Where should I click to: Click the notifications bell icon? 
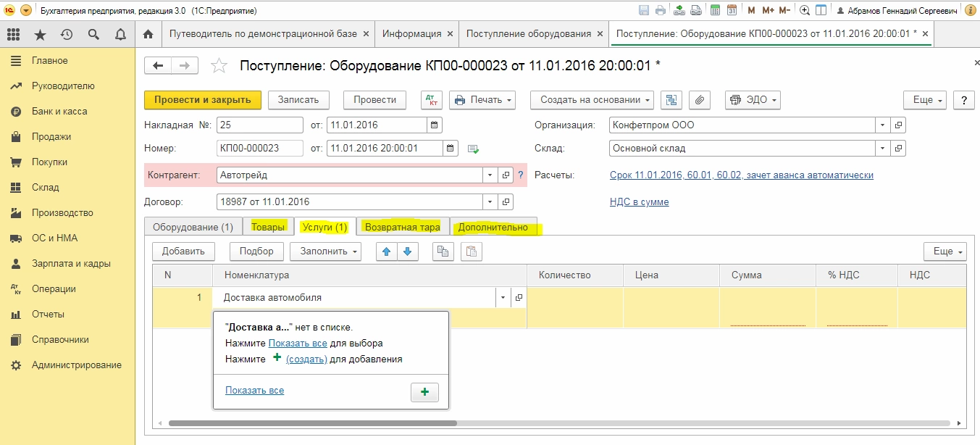click(x=120, y=34)
